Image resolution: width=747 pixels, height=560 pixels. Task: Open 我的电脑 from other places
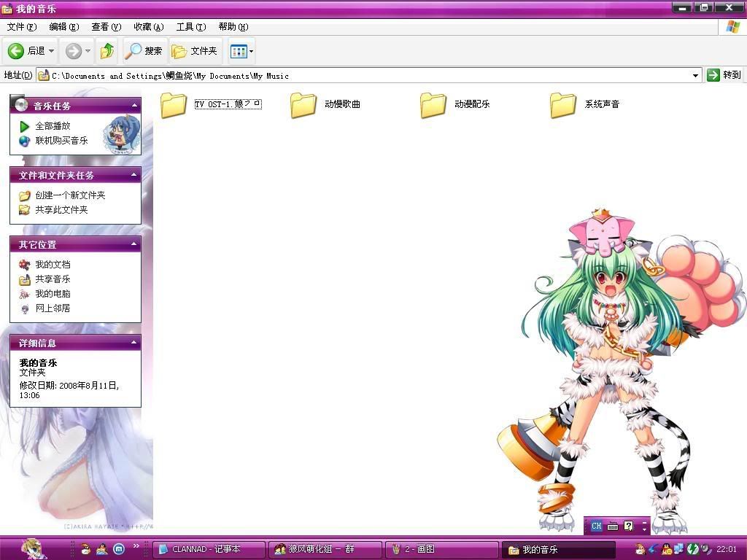pyautogui.click(x=53, y=294)
